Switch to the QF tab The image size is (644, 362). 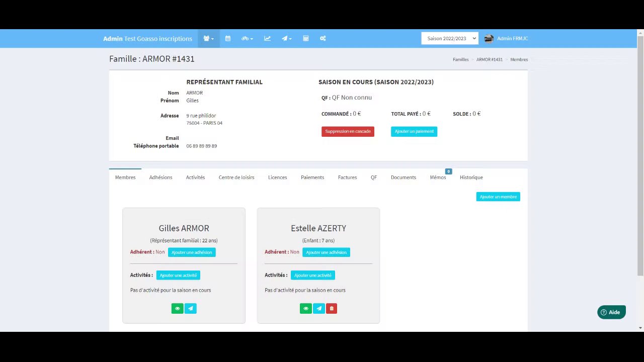click(374, 177)
